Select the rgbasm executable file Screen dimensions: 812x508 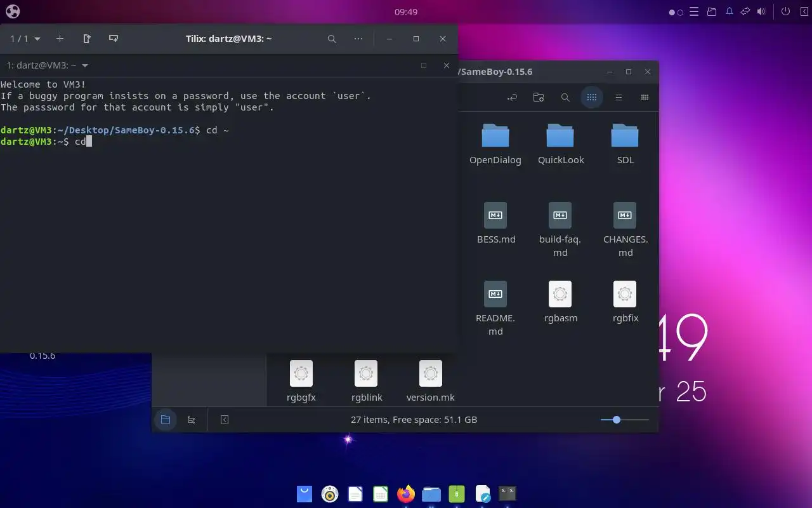[560, 302]
